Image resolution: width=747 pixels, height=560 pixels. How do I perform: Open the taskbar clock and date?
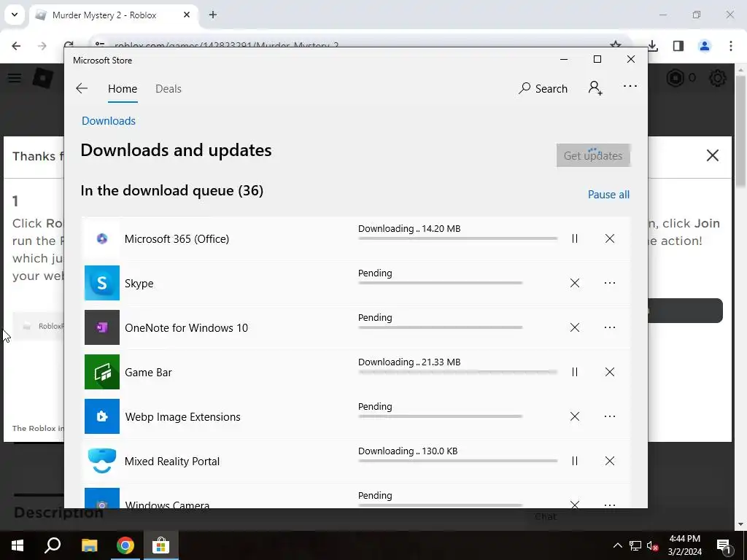click(x=684, y=545)
